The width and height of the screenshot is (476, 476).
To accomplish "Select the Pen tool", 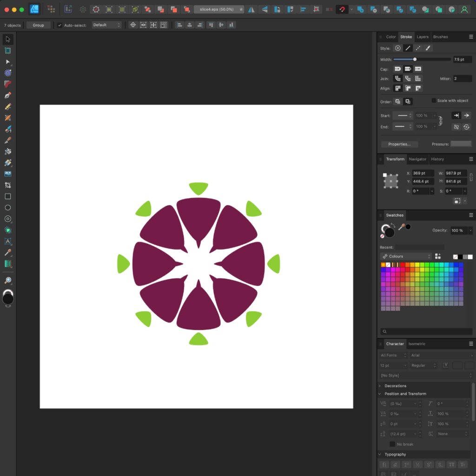I will point(7,95).
